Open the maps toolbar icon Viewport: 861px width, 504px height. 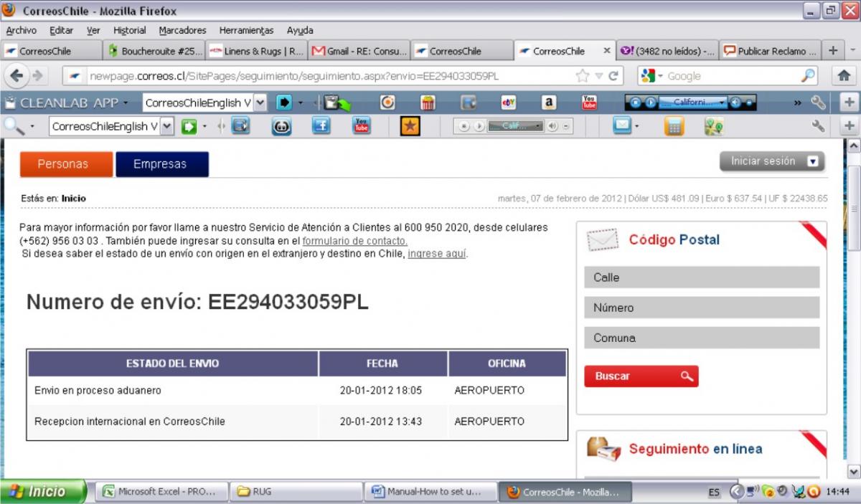point(714,127)
